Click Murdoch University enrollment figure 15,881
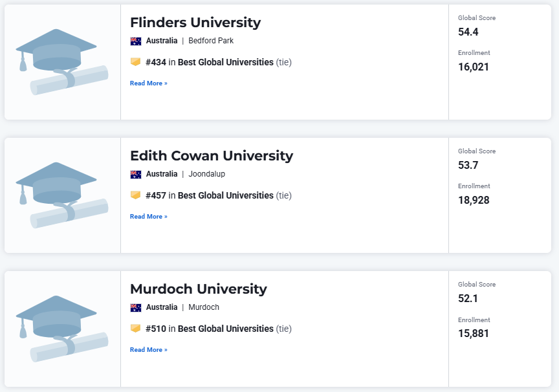This screenshot has height=392, width=559. click(474, 333)
